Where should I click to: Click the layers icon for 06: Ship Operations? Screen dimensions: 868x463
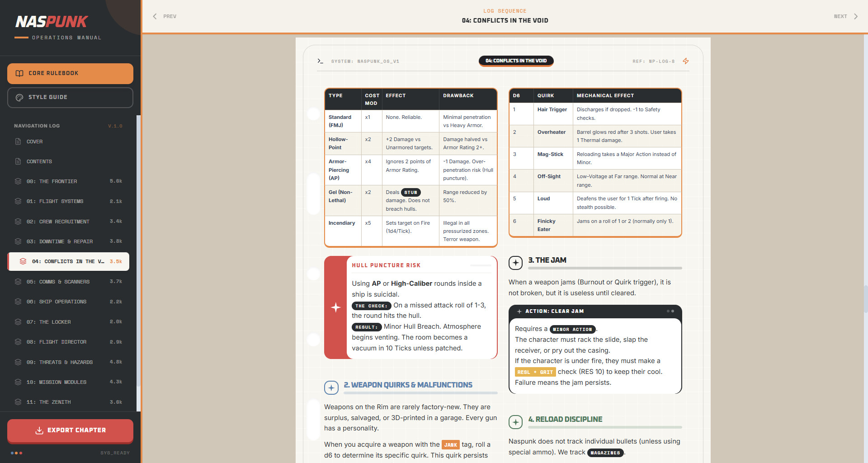(18, 302)
